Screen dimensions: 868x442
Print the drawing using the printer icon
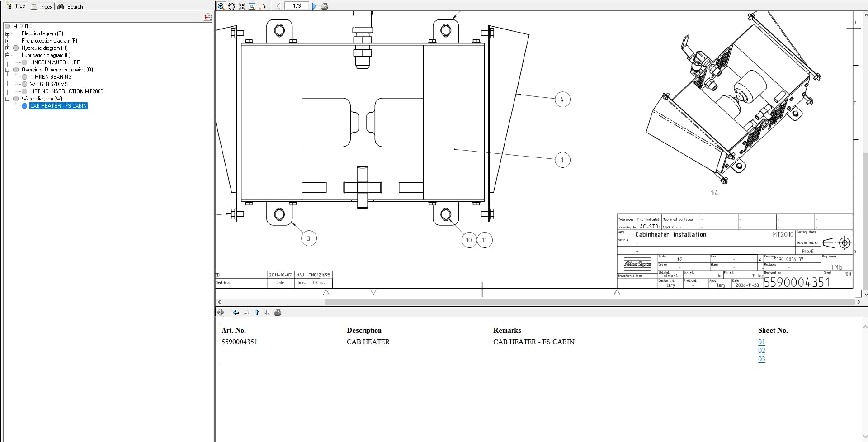[325, 6]
